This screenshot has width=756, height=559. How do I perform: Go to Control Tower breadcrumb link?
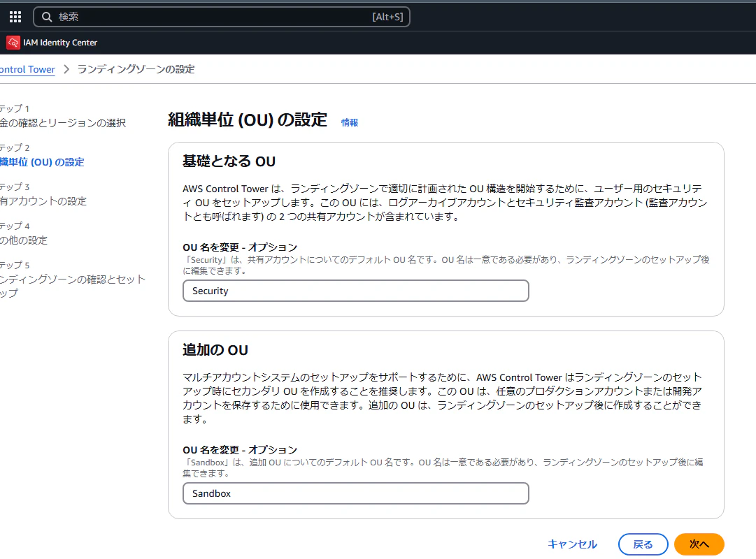(x=27, y=69)
